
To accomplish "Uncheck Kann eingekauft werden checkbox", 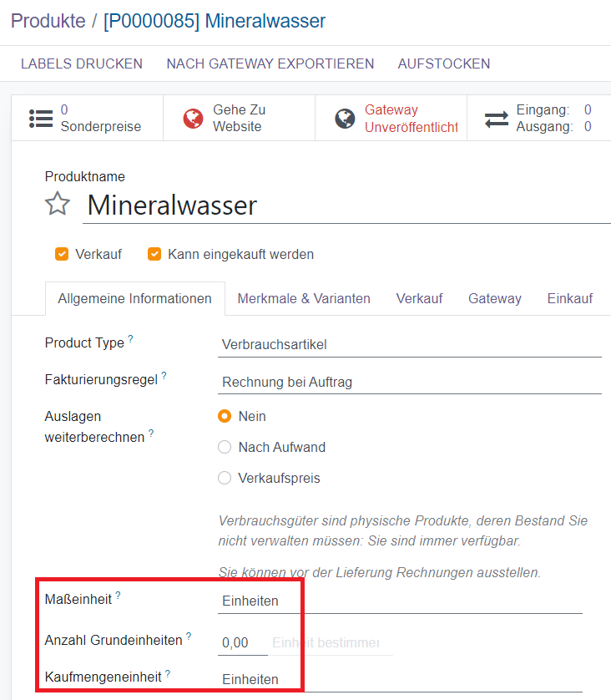I will coord(154,254).
